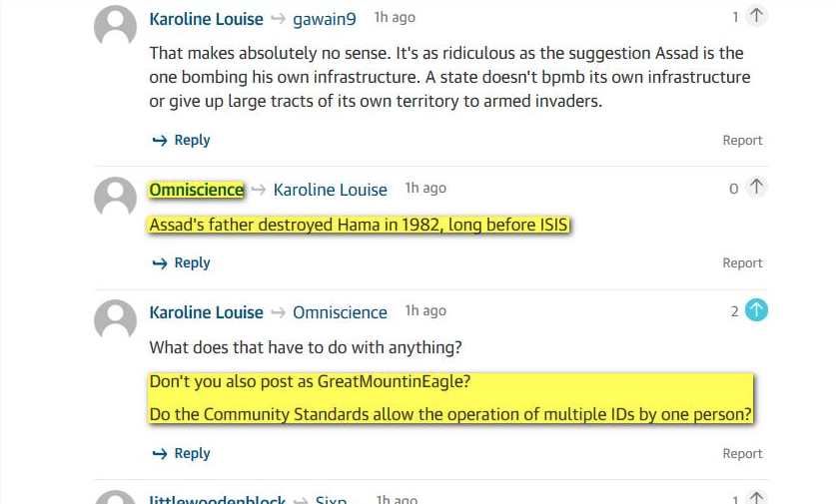Image resolution: width=836 pixels, height=504 pixels.
Task: Upvote the Omniscience comment about Hama
Action: pyautogui.click(x=756, y=187)
